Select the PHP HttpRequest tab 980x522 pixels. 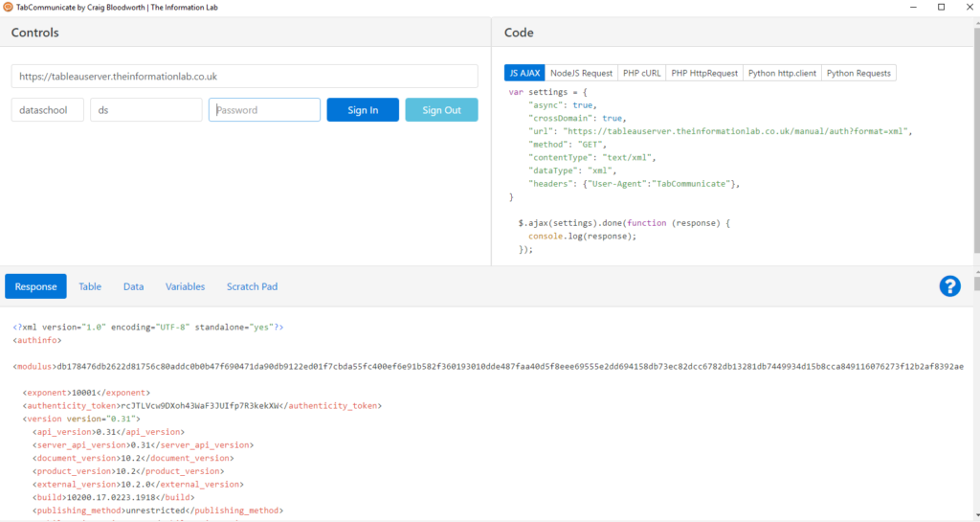pos(704,73)
